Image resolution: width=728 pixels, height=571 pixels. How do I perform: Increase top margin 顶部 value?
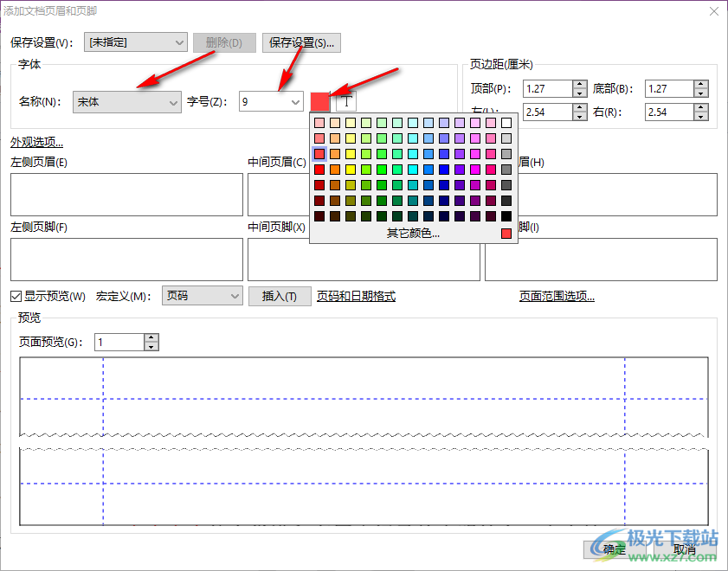[579, 85]
